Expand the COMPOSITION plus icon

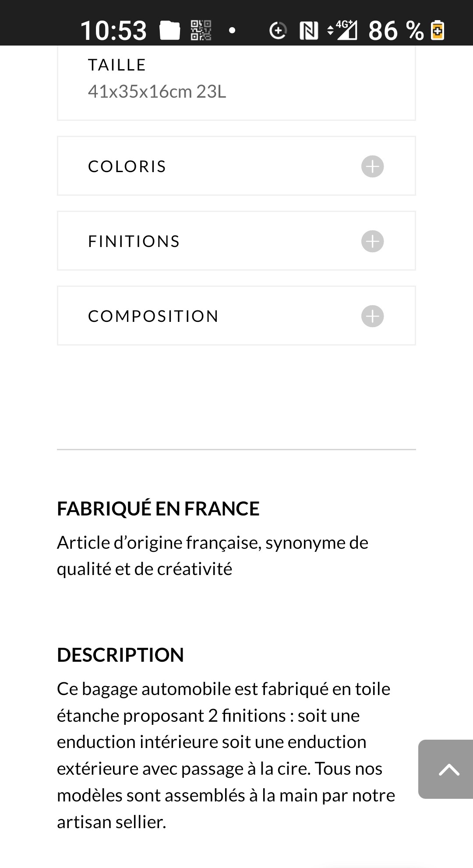tap(372, 316)
